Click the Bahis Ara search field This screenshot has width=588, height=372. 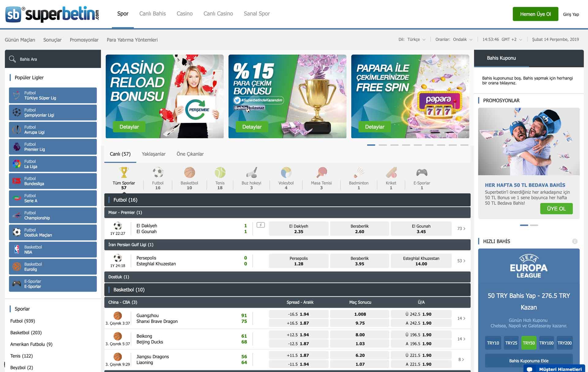pos(53,59)
